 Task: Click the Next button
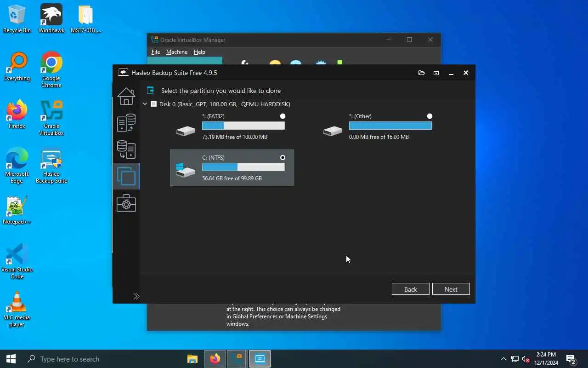[x=451, y=289]
